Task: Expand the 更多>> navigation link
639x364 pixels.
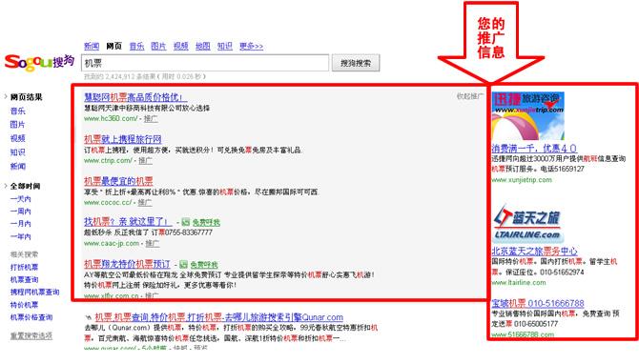Action: click(x=251, y=46)
